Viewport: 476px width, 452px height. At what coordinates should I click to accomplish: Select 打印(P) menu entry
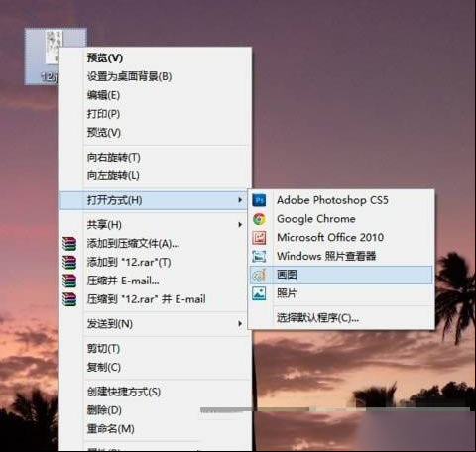tap(103, 114)
